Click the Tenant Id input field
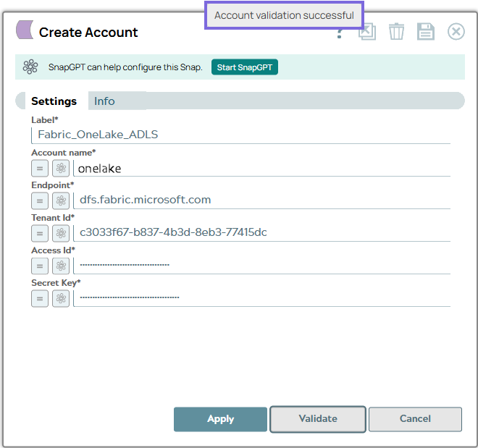This screenshot has height=448, width=478. pyautogui.click(x=262, y=233)
